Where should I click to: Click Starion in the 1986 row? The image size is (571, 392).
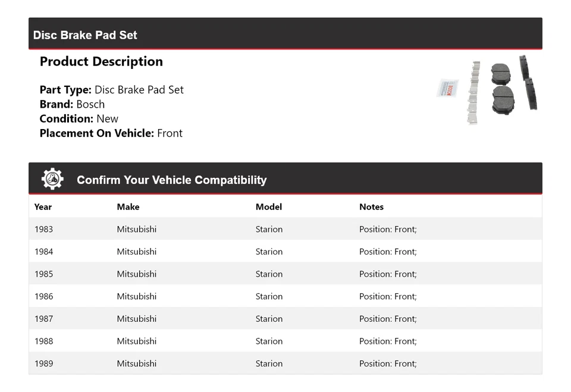point(269,296)
